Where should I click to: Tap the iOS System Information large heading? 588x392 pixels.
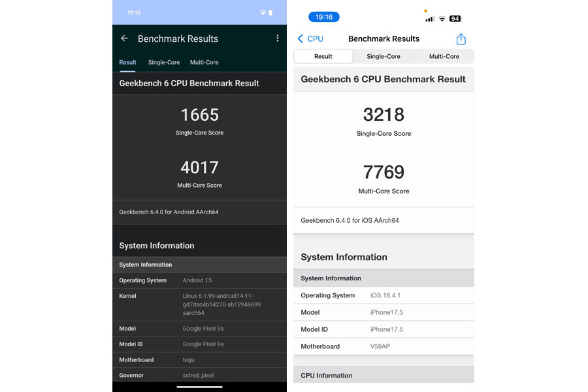(x=344, y=257)
